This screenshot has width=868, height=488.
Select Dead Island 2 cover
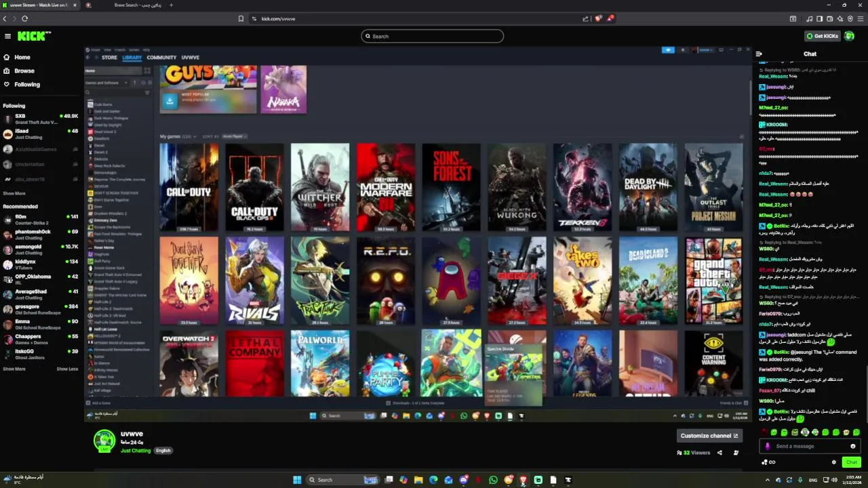coord(648,281)
